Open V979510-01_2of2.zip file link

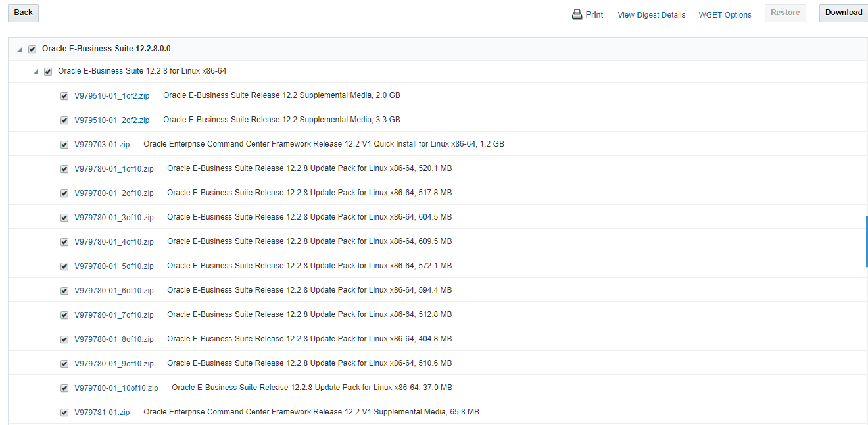[112, 120]
